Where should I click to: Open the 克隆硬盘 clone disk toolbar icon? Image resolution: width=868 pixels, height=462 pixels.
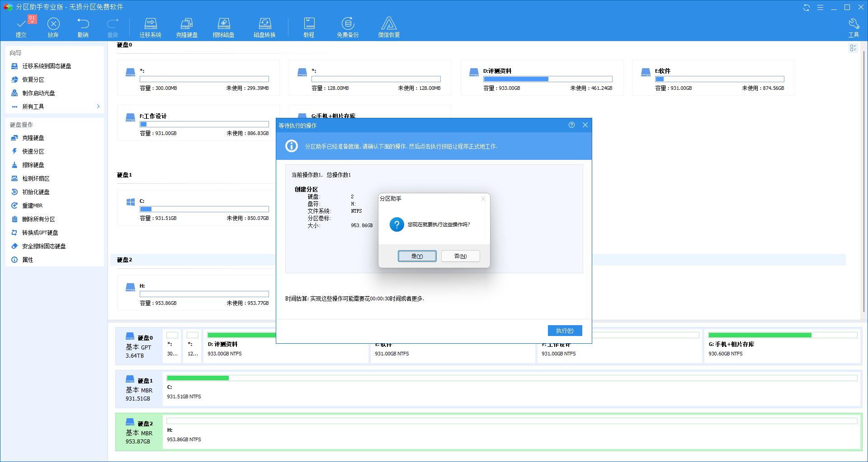(x=187, y=24)
